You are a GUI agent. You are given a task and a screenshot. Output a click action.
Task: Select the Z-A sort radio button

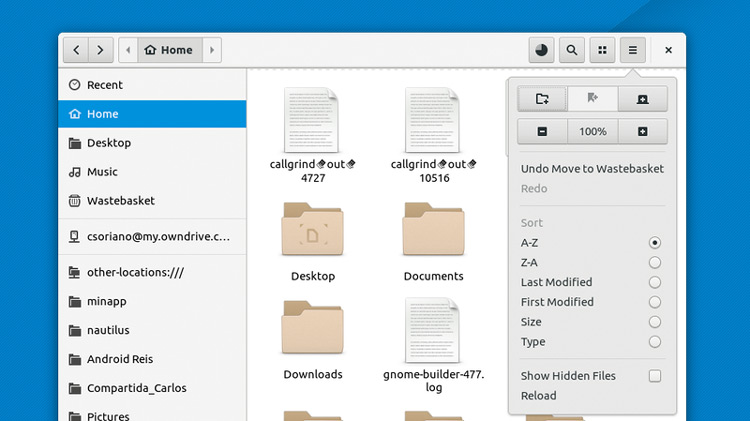coord(655,262)
